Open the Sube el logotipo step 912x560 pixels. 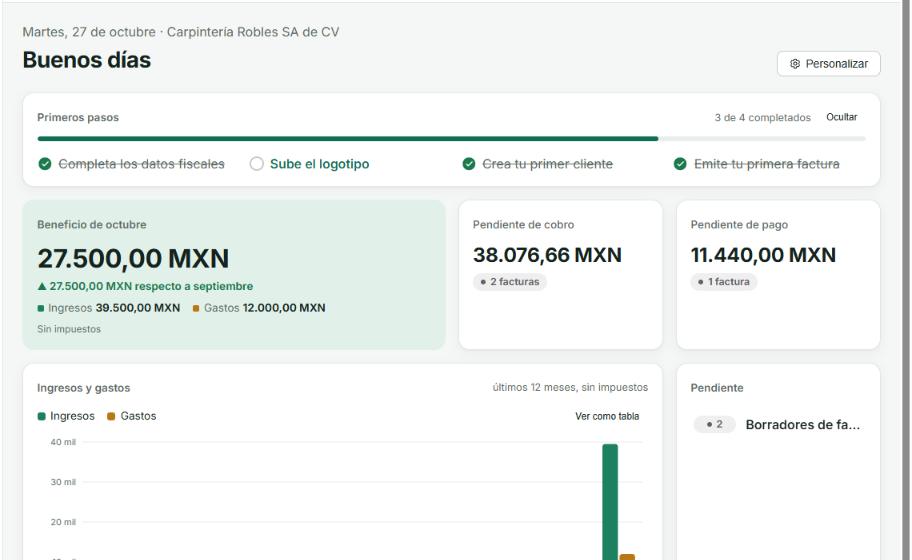(319, 164)
